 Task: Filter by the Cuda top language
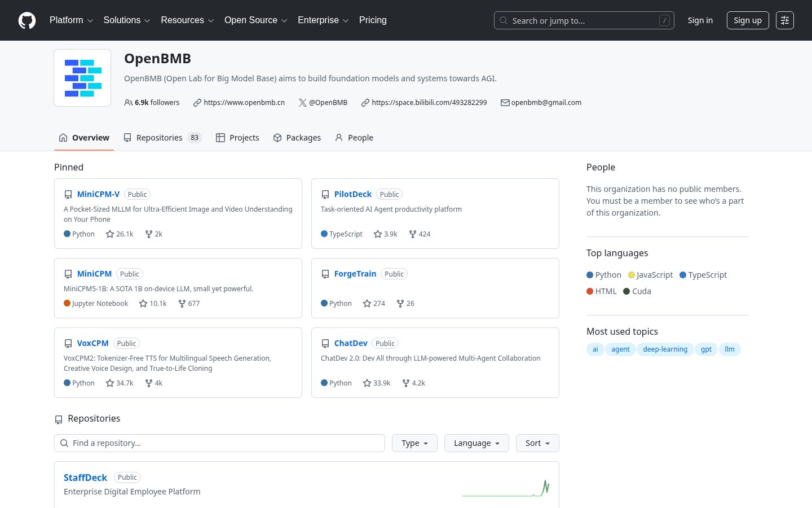click(637, 291)
